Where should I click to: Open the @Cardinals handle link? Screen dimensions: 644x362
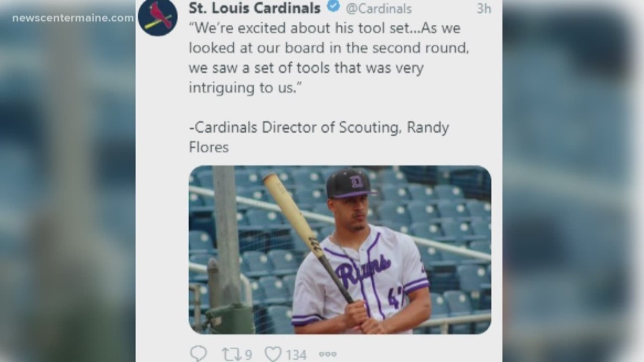[x=378, y=8]
